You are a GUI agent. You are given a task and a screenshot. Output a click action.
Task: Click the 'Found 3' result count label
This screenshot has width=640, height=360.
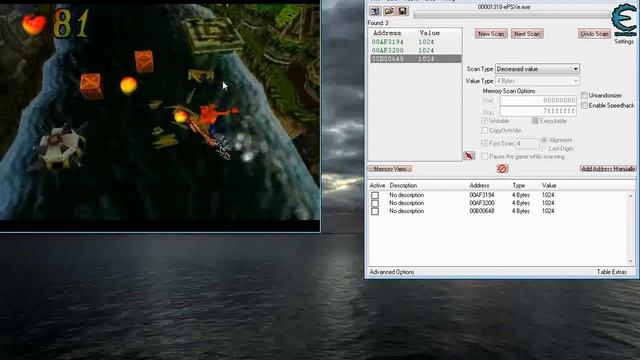pyautogui.click(x=378, y=23)
